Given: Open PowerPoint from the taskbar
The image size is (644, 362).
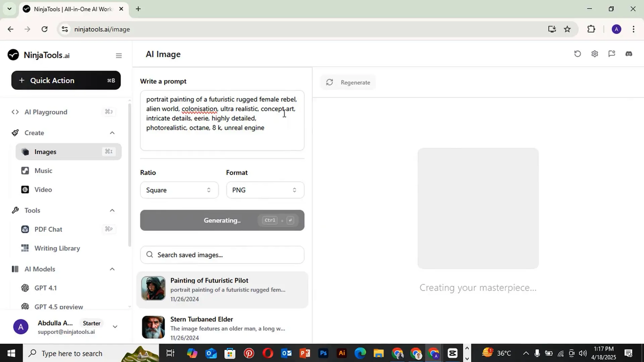Looking at the screenshot, I should pos(305,354).
